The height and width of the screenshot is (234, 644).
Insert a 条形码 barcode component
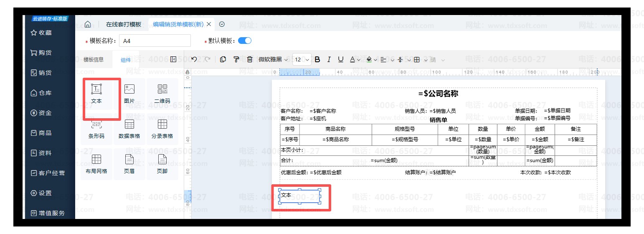click(96, 129)
